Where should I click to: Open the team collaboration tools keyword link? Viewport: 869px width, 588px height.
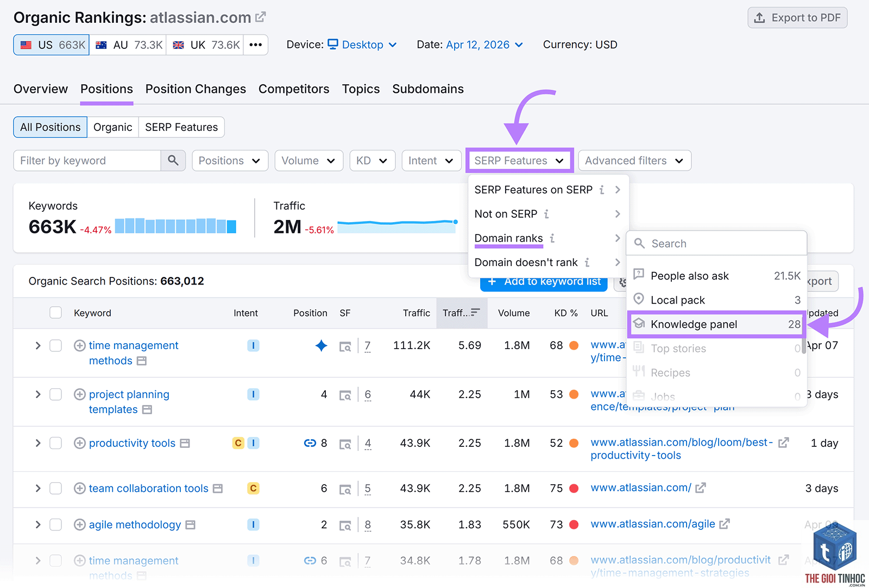148,488
